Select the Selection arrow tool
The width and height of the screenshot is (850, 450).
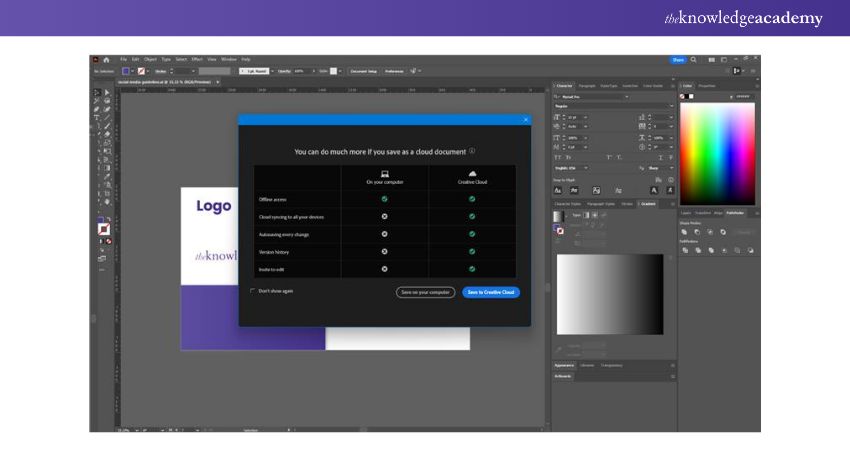click(x=97, y=93)
